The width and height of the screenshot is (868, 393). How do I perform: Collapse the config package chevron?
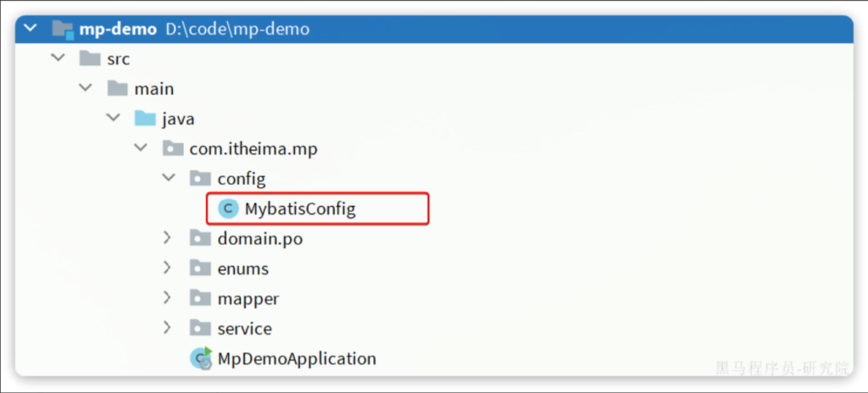(170, 179)
